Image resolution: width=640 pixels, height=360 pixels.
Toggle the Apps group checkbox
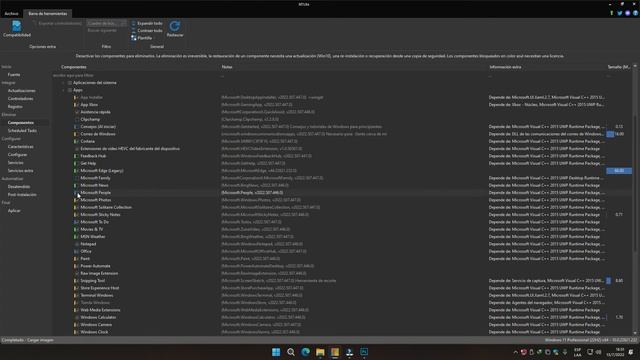70,90
